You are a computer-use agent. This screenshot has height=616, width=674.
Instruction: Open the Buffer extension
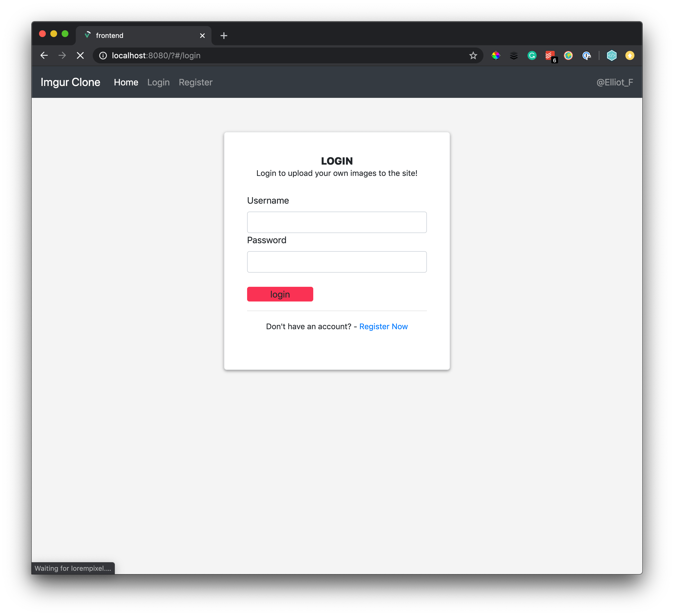514,55
